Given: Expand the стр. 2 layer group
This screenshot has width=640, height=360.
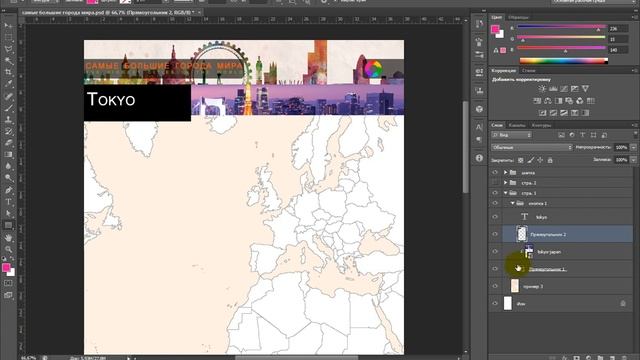Looking at the screenshot, I should pyautogui.click(x=505, y=183).
